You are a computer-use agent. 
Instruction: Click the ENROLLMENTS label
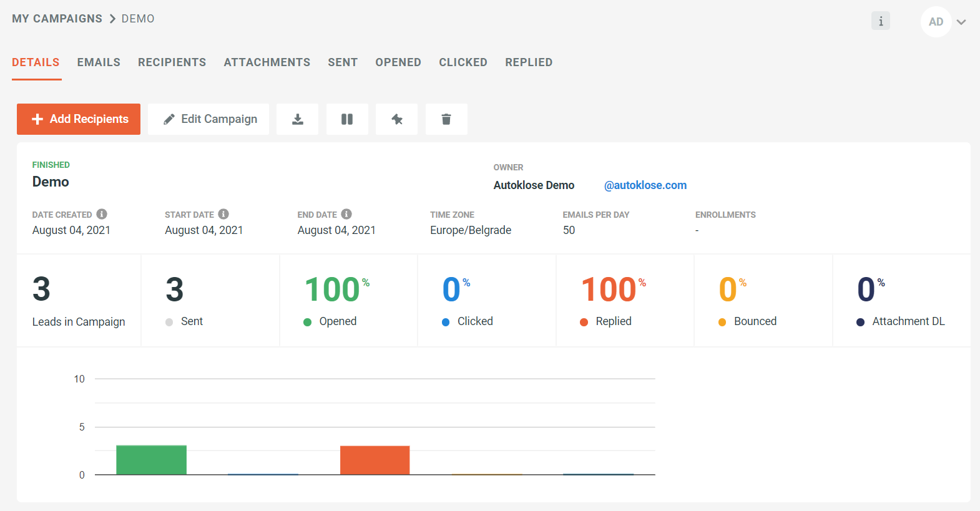click(x=725, y=215)
